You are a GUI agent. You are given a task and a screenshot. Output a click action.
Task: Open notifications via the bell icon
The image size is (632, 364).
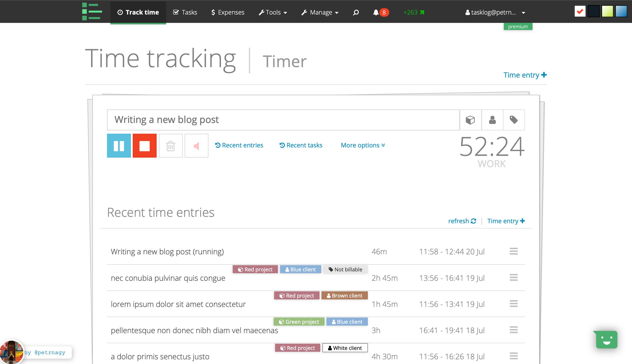click(x=377, y=12)
